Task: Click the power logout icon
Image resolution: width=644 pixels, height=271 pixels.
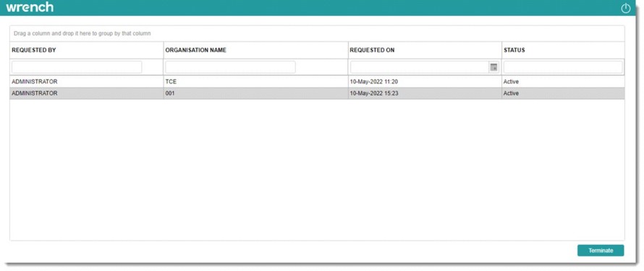Action: 625,8
